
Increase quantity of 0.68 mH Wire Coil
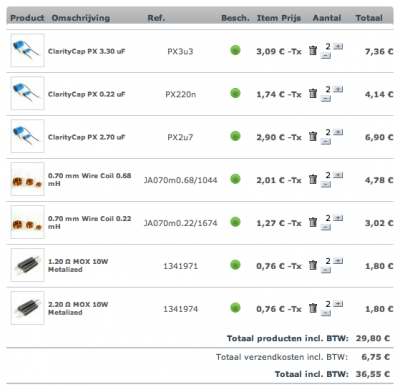(338, 175)
